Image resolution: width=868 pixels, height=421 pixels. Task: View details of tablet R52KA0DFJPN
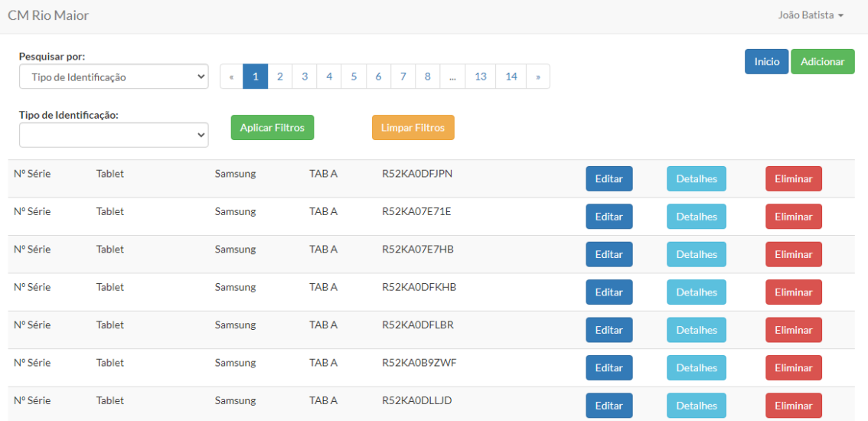point(697,178)
